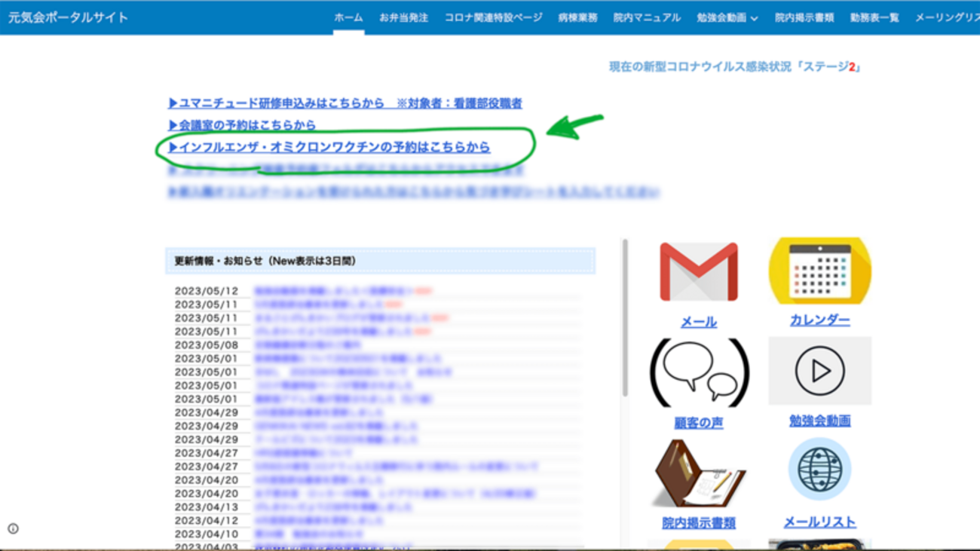Open the ユマニチュード研修申込み link
Screen dimensions: 980x551
345,103
